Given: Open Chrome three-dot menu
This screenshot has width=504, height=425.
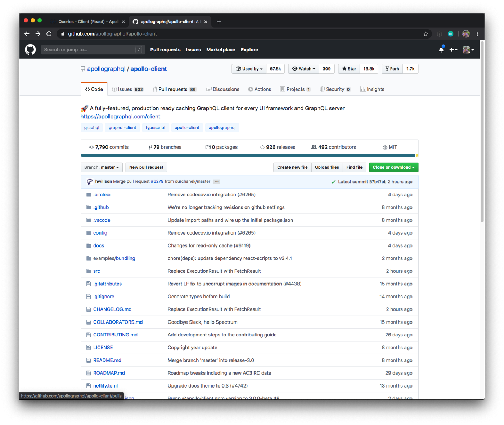Looking at the screenshot, I should pos(477,34).
